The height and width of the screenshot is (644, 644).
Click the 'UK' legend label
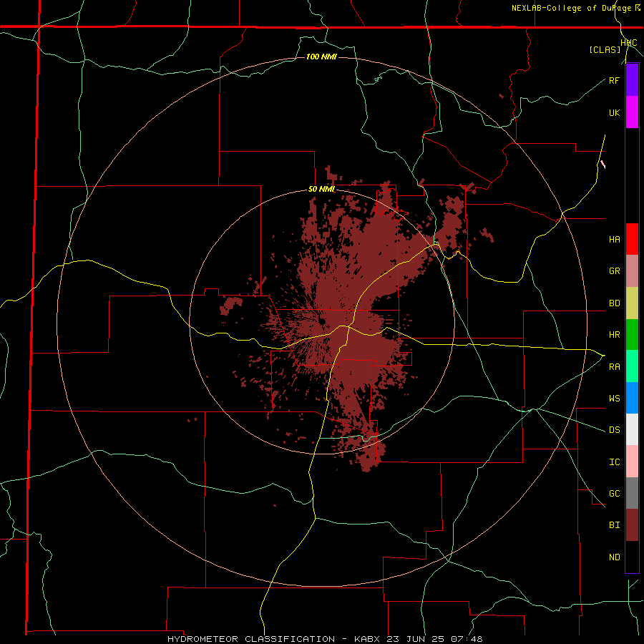614,112
